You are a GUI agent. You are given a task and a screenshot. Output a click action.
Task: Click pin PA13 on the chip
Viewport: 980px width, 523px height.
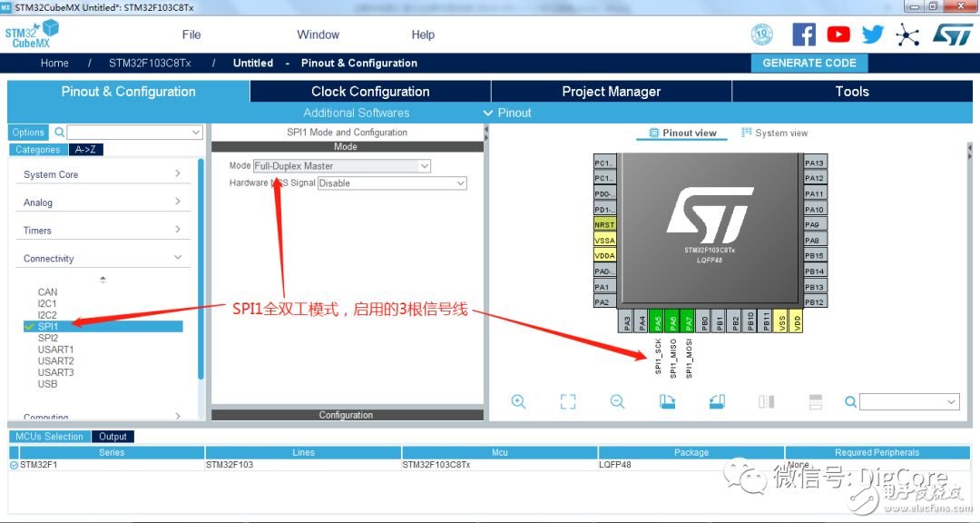coord(815,163)
